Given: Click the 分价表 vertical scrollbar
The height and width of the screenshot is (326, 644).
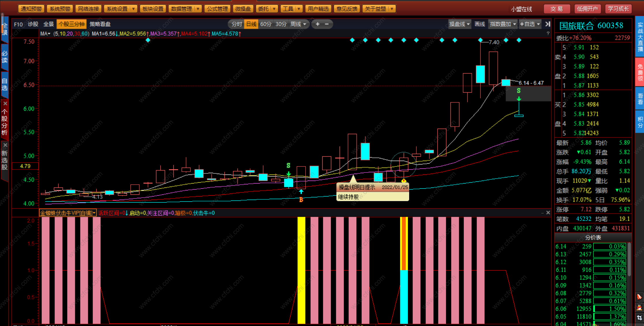Looking at the screenshot, I should 629,260.
